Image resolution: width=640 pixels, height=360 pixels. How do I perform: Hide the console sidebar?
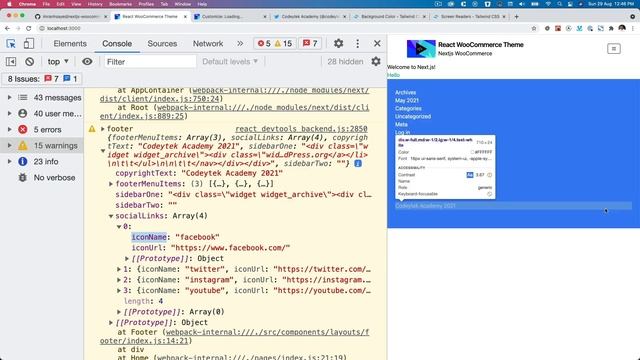[11, 62]
